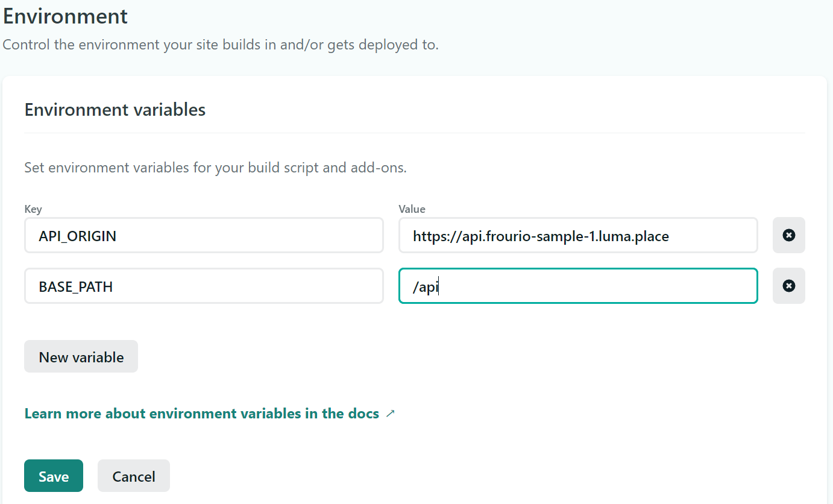Focus the API_ORIGIN key field
Image resolution: width=833 pixels, height=504 pixels.
(x=204, y=235)
